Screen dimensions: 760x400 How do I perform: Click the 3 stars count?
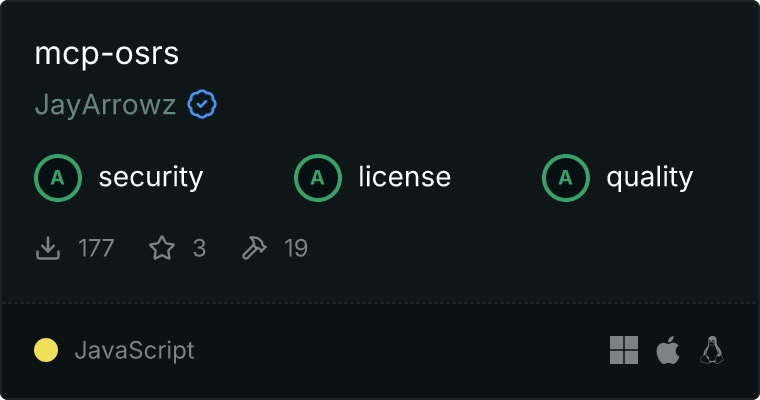[x=199, y=248]
